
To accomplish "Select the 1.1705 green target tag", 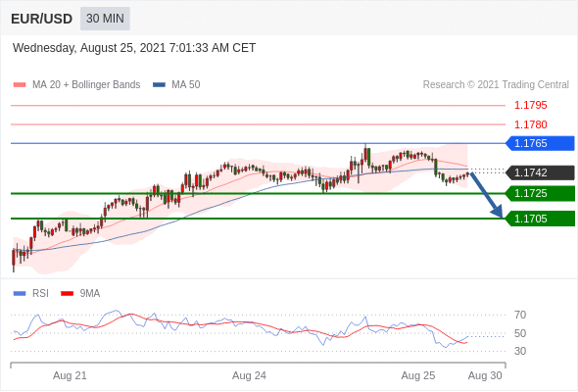I will [x=540, y=219].
